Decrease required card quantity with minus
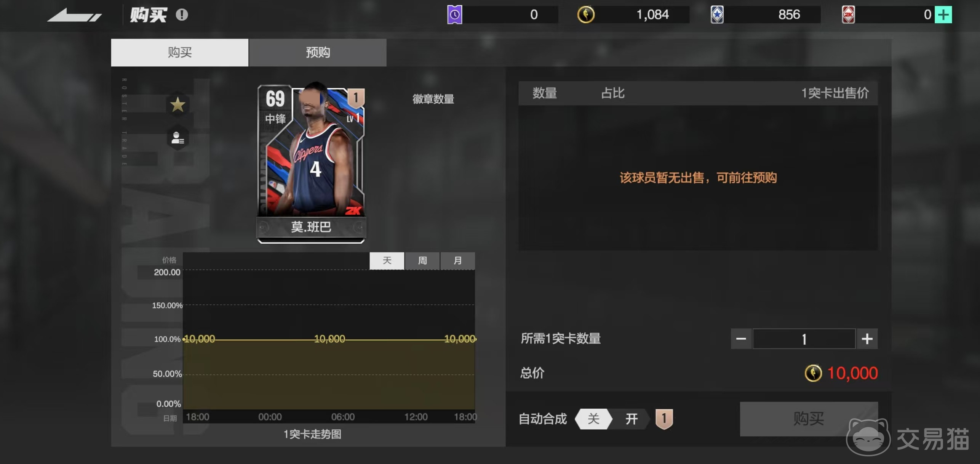 coord(741,339)
